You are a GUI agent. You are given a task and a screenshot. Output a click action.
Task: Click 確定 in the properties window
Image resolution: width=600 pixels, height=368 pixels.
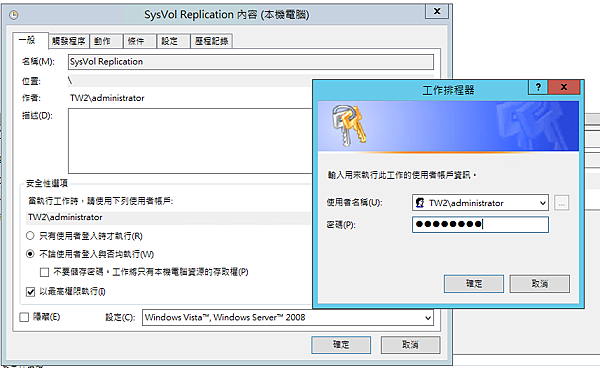pyautogui.click(x=341, y=345)
